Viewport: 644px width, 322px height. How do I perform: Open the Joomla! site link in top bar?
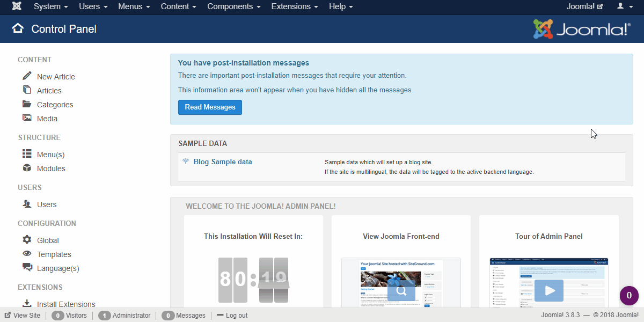pyautogui.click(x=584, y=6)
